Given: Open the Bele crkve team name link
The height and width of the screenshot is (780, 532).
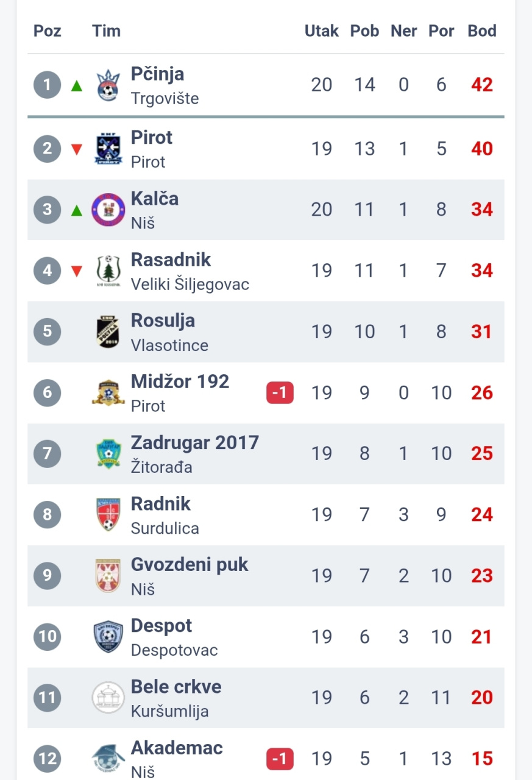Looking at the screenshot, I should click(176, 687).
